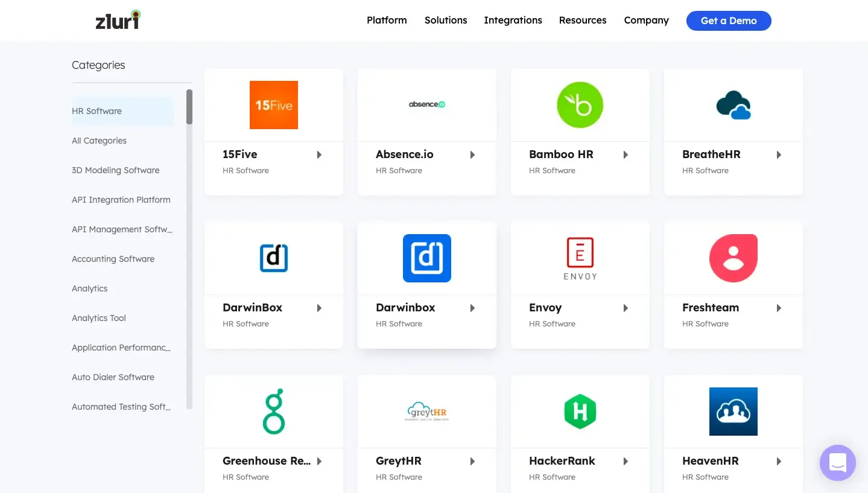Click the GreytHR card title
The width and height of the screenshot is (868, 493).
coord(399,461)
